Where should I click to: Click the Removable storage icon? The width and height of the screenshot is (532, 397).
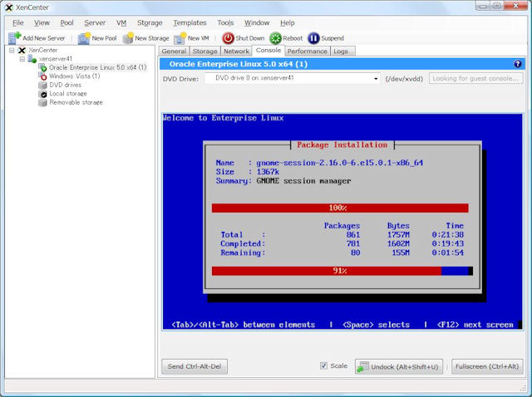point(42,103)
